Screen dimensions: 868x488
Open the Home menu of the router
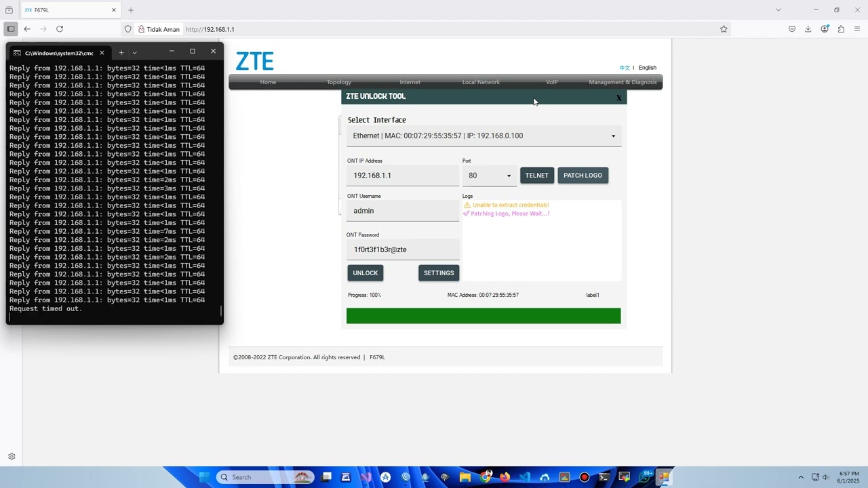point(268,82)
